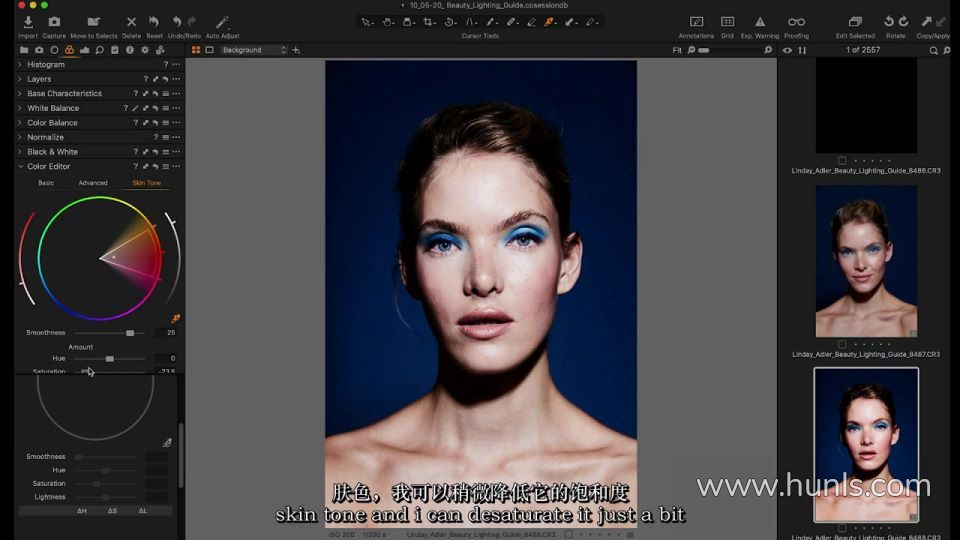
Task: Add a new layer with plus icon
Action: (296, 50)
